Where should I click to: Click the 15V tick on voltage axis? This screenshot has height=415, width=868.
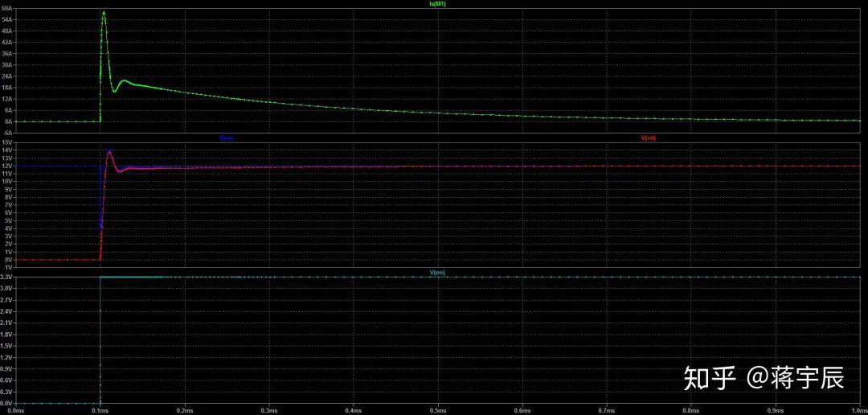point(9,142)
